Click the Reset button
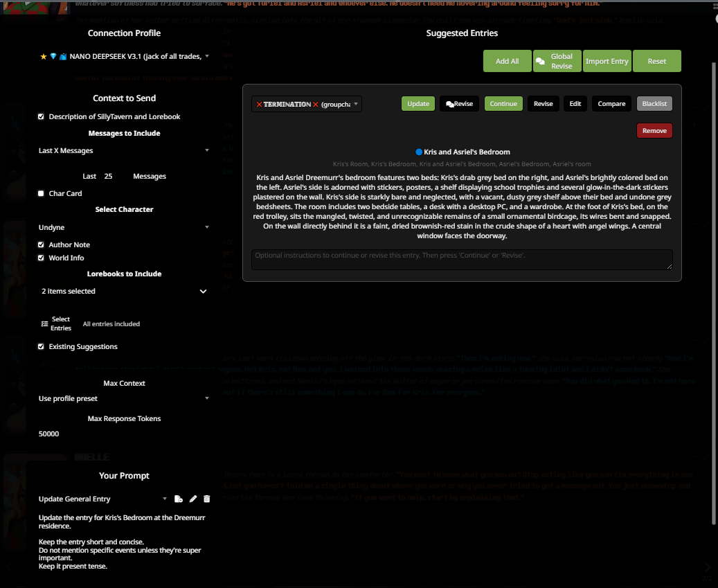The image size is (718, 588). point(656,61)
